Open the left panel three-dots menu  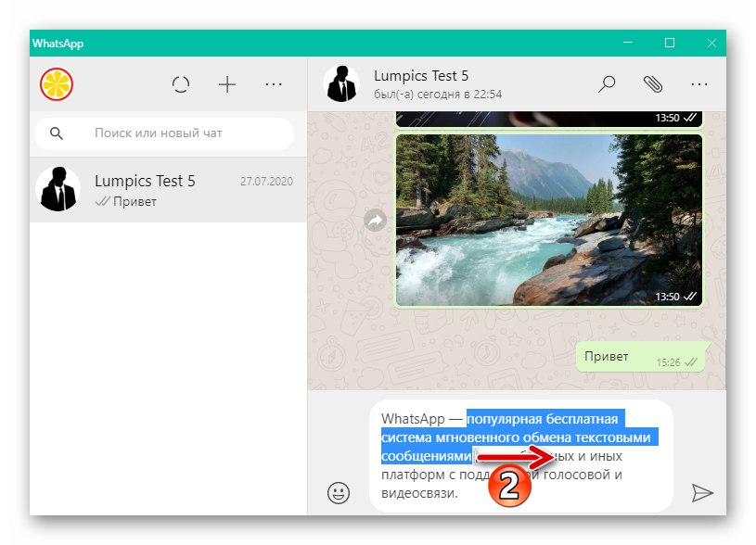[x=274, y=85]
